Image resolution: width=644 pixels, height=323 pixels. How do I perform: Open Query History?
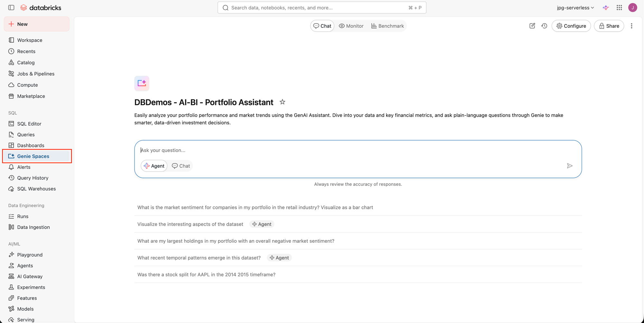coord(37,178)
